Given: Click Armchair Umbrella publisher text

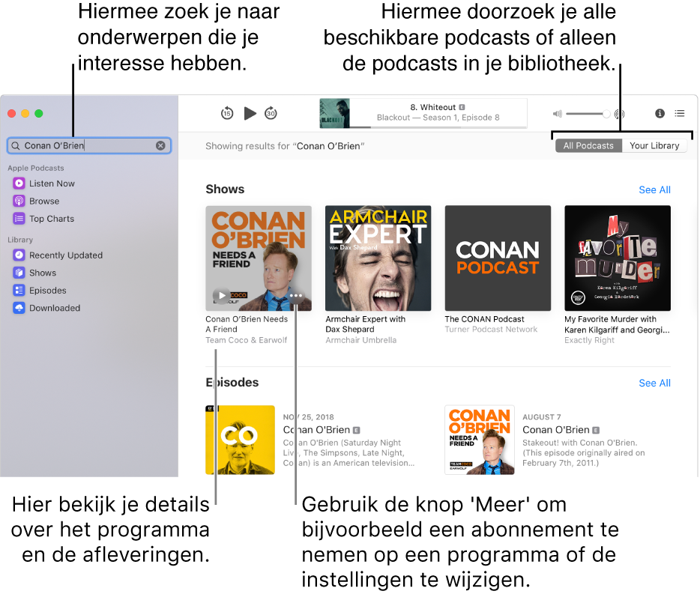Looking at the screenshot, I should 360,340.
